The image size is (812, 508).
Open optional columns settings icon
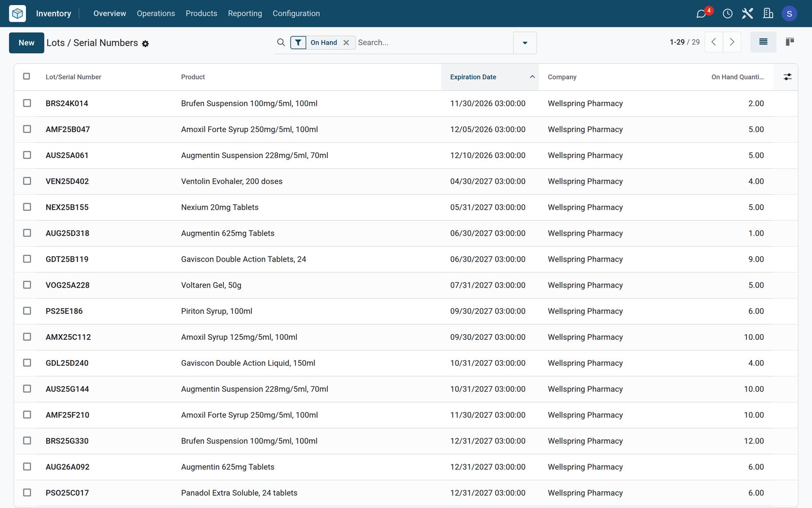pos(788,77)
